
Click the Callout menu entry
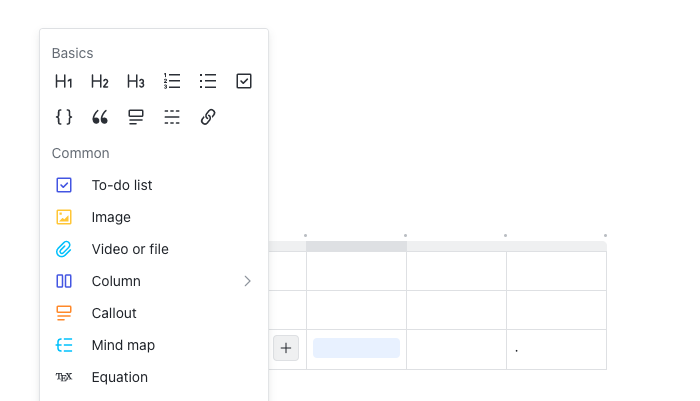[x=114, y=313]
